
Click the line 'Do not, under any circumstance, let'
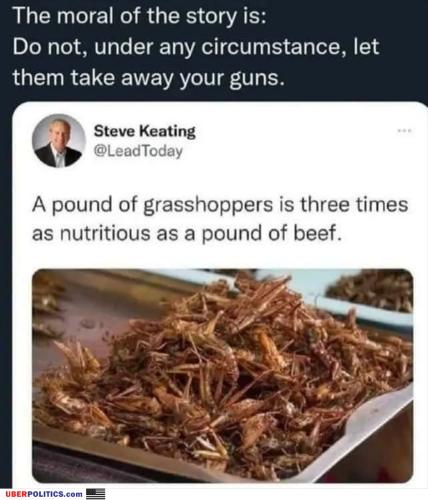[196, 47]
